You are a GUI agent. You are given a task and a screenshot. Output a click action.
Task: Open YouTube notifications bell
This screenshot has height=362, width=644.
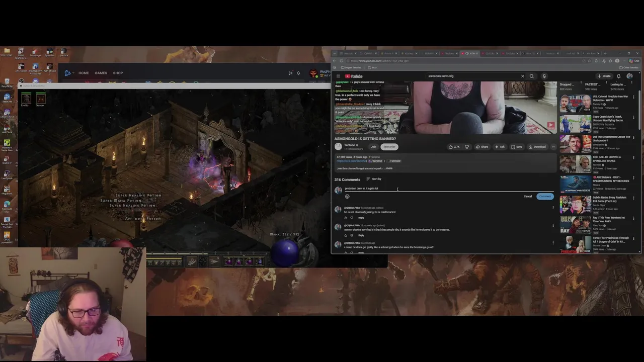coord(619,76)
